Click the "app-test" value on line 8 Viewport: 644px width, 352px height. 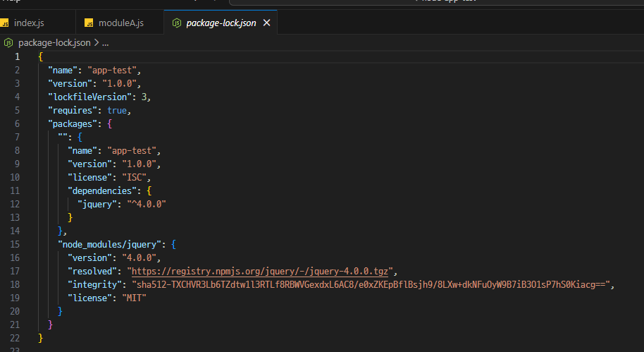[x=132, y=150]
